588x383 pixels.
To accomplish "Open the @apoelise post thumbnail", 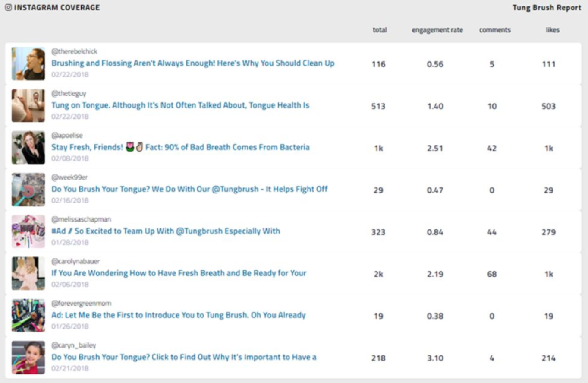I will pos(28,147).
